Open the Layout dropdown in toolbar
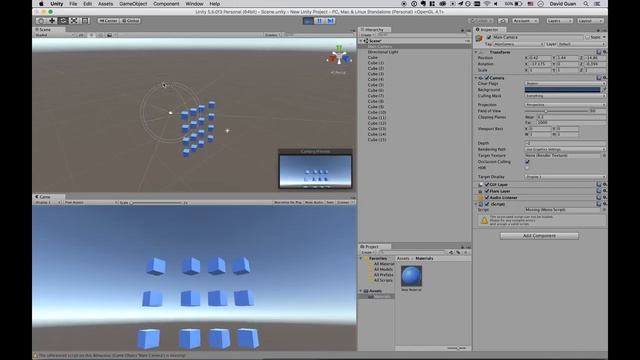 (x=590, y=20)
